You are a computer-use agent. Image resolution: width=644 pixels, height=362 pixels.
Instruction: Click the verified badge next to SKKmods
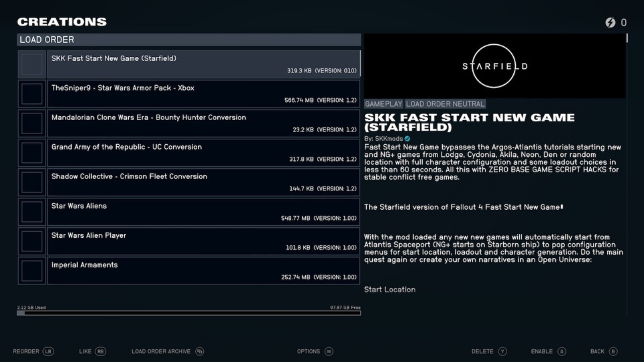(x=408, y=138)
